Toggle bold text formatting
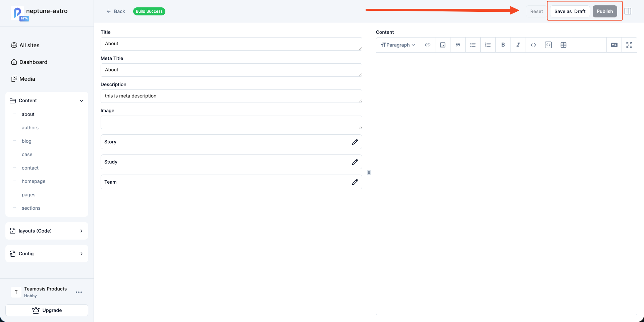 (503, 45)
